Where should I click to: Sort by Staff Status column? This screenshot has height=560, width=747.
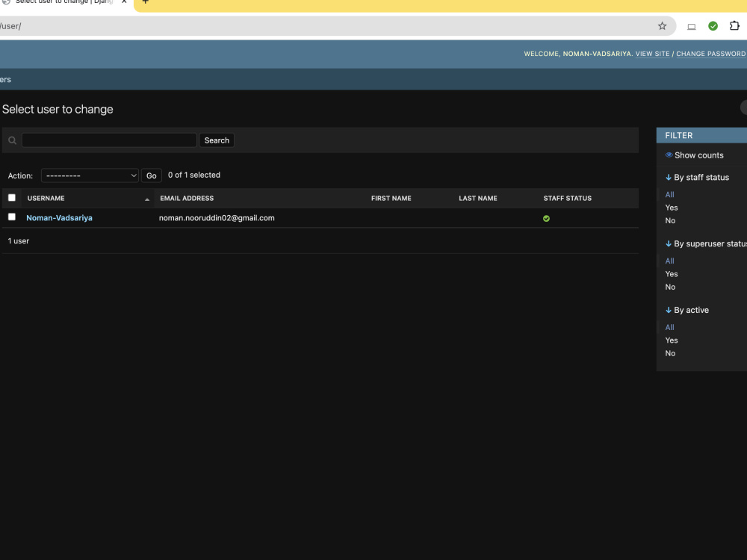coord(568,199)
